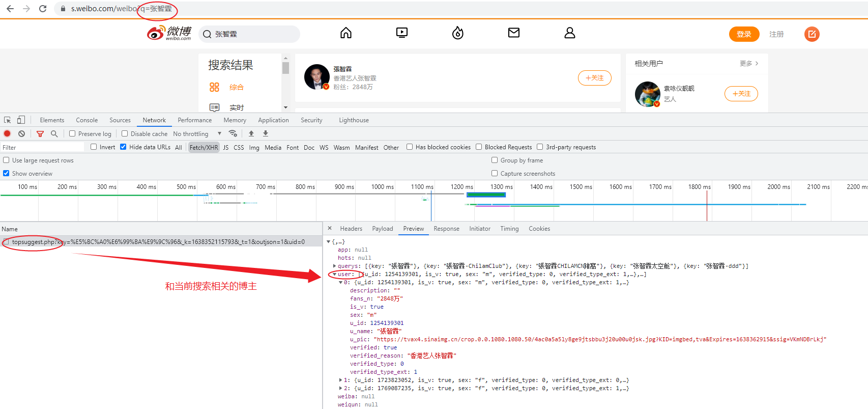Open the profile person icon
This screenshot has height=409, width=868.
click(570, 33)
